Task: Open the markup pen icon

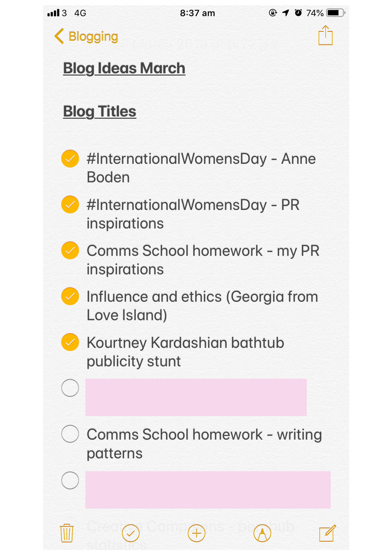Action: click(x=262, y=533)
